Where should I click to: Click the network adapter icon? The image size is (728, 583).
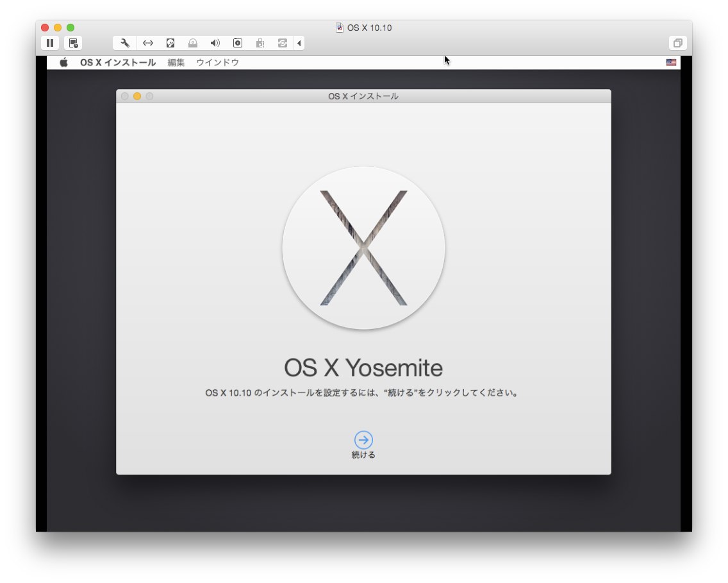click(147, 43)
